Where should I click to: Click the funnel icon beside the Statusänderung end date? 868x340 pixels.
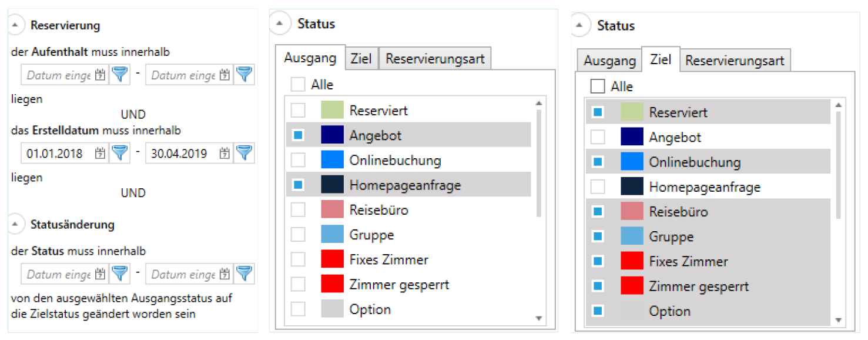[244, 274]
